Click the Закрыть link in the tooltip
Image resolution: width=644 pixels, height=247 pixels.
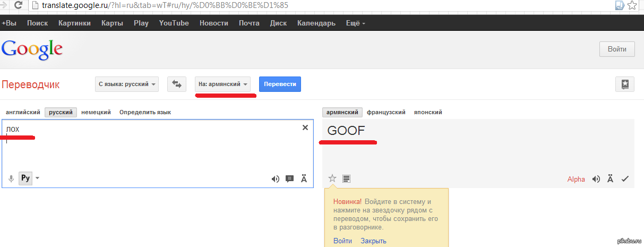[373, 241]
